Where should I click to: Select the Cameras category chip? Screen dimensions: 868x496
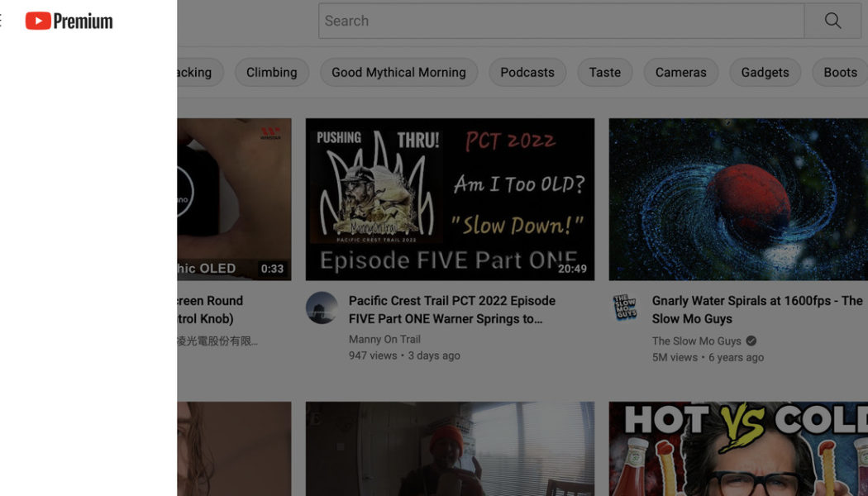point(680,72)
